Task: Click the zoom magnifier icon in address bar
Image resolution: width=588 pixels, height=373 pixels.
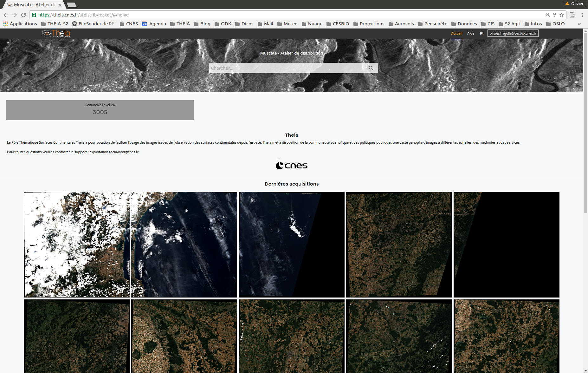Action: pos(547,15)
